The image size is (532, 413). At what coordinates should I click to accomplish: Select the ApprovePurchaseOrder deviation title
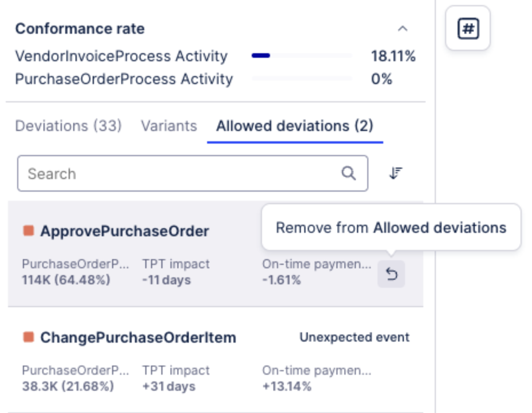click(x=124, y=231)
